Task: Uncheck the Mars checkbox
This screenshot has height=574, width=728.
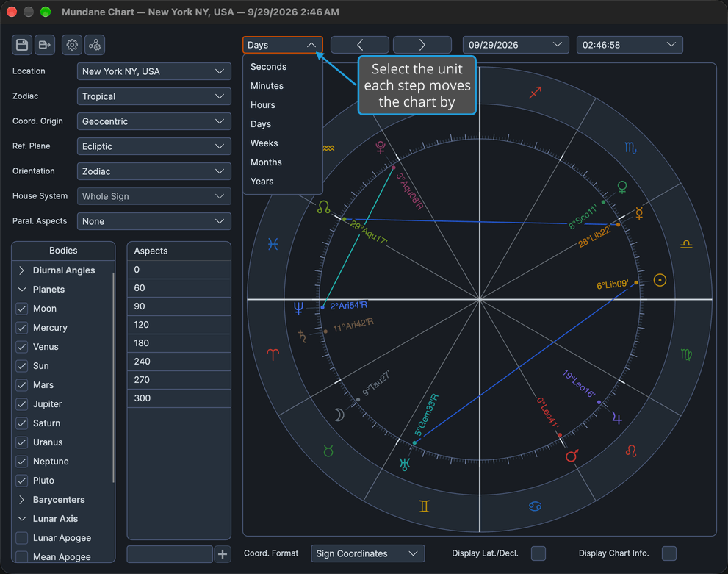Action: [x=22, y=385]
